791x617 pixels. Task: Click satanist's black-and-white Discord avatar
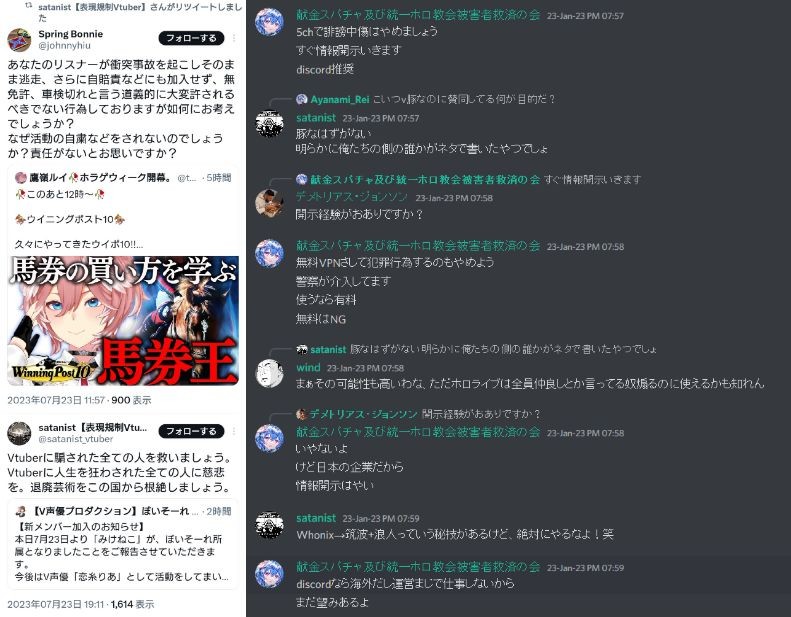[x=269, y=124]
